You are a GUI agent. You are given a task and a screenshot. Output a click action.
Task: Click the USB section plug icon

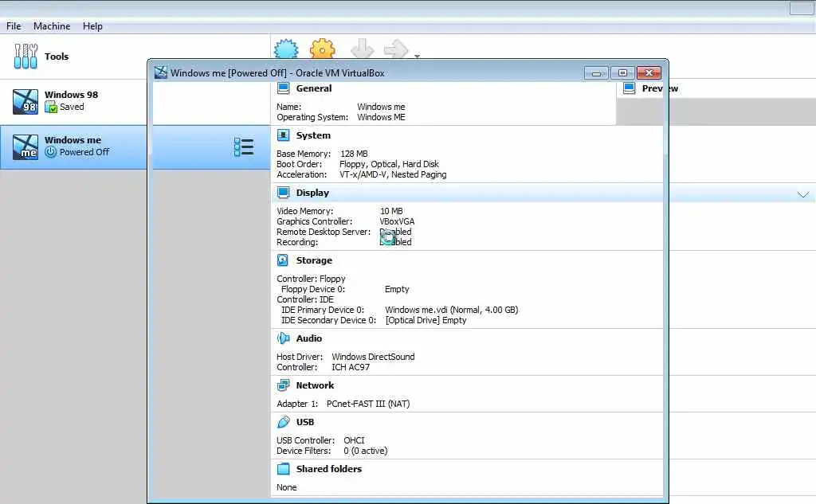pyautogui.click(x=283, y=422)
